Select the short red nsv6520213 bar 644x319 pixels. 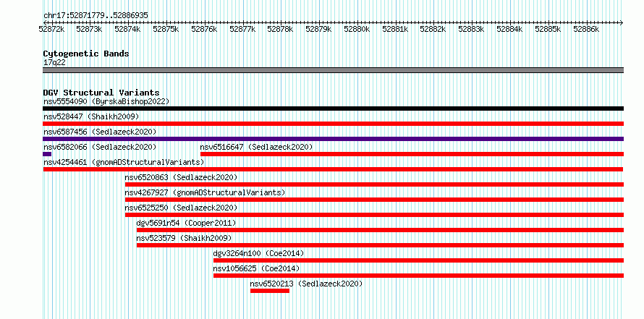pos(270,291)
